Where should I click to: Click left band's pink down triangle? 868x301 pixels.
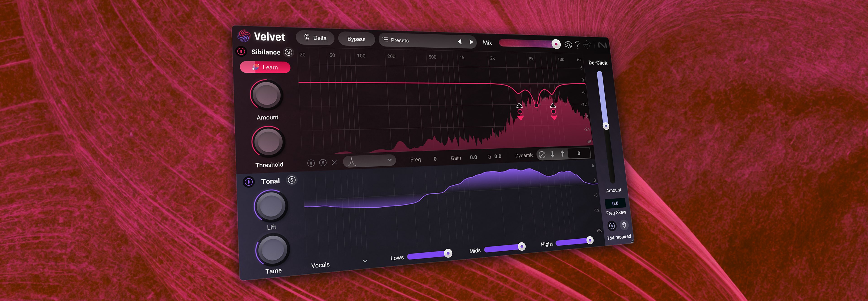(521, 118)
